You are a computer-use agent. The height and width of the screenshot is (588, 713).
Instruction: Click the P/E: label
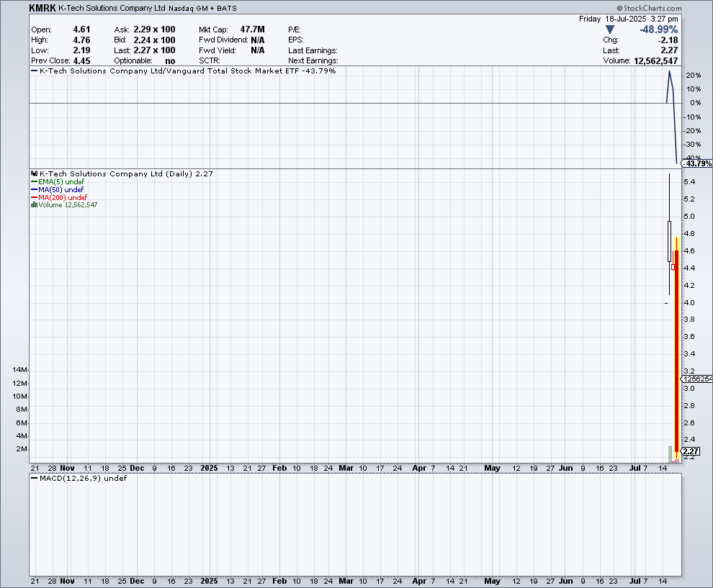tap(295, 30)
